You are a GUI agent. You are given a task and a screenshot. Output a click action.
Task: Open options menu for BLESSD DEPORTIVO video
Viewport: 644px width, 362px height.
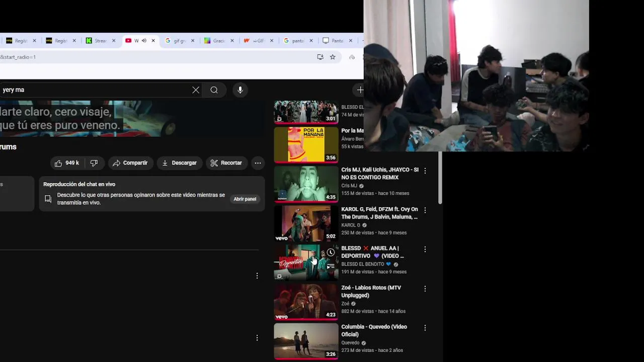tap(425, 249)
